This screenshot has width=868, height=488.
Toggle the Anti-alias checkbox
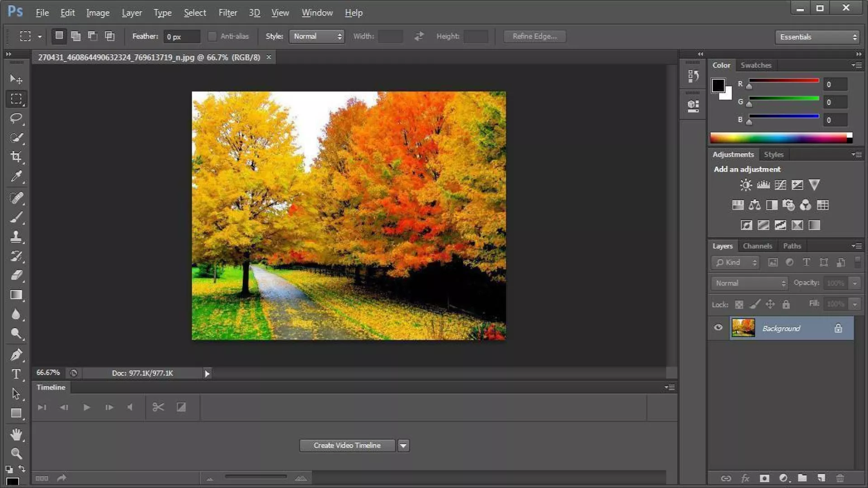click(x=212, y=36)
